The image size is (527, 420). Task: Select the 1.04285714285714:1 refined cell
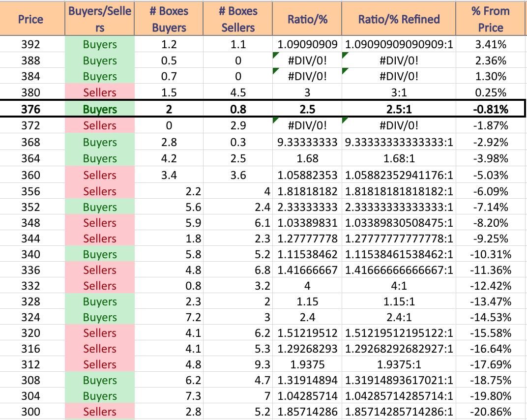pyautogui.click(x=399, y=396)
